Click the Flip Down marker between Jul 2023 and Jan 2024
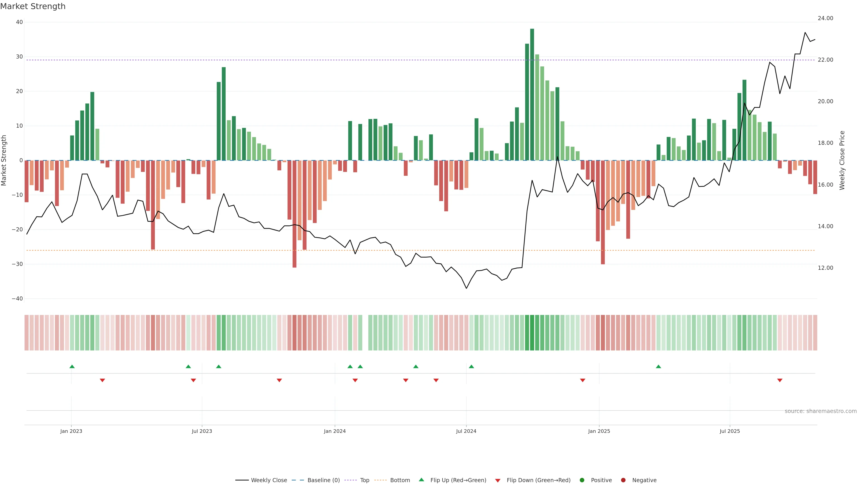Screen dimensions: 868x488 279,380
